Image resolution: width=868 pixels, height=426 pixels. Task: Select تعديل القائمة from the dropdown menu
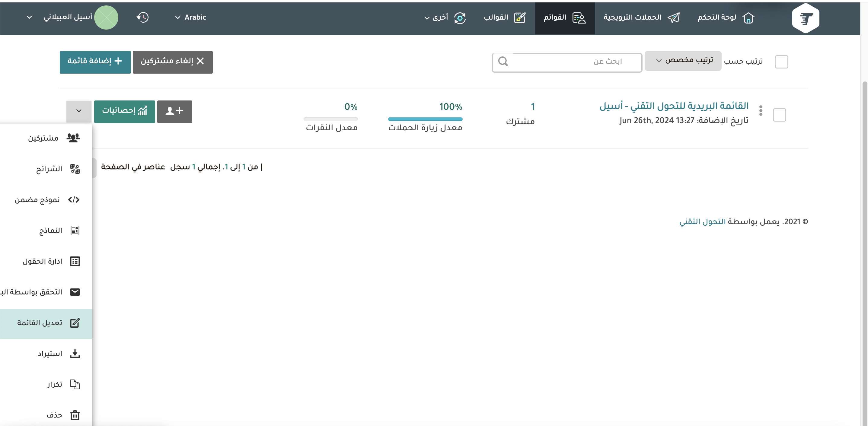click(x=46, y=323)
